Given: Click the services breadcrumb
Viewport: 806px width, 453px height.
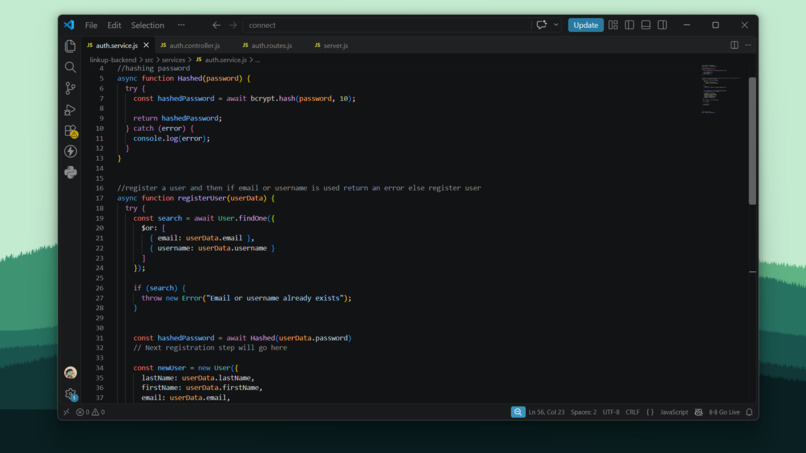Looking at the screenshot, I should 173,60.
